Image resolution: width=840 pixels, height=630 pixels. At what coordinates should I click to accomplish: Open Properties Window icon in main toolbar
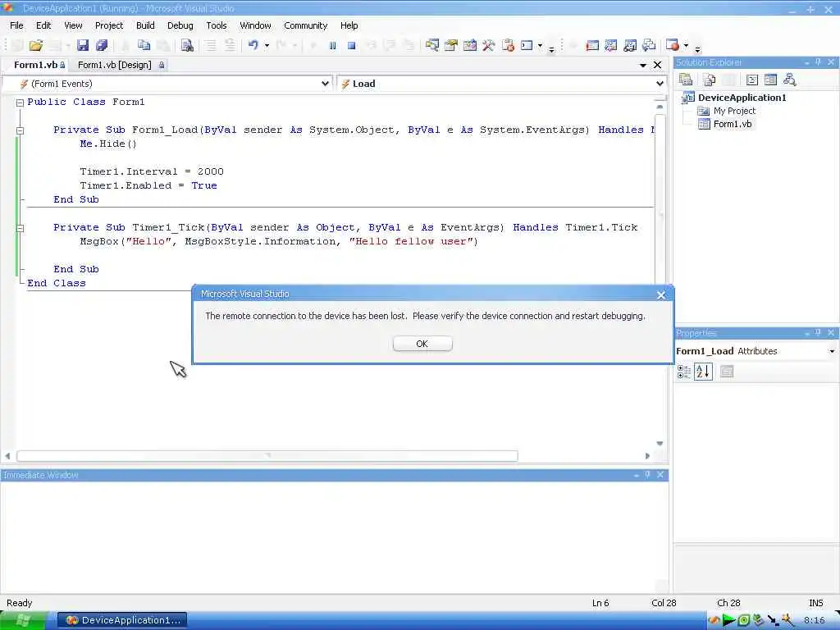451,46
